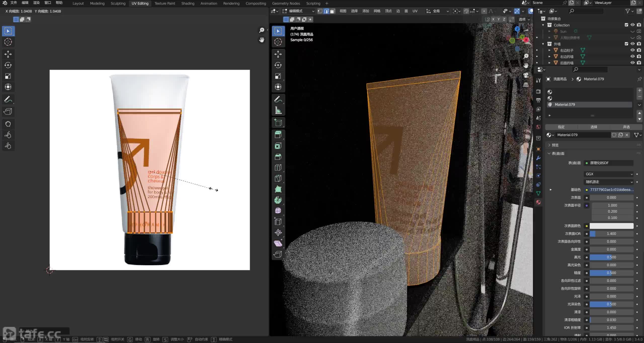Select the Inset Faces tool
The width and height of the screenshot is (644, 343).
pyautogui.click(x=278, y=146)
